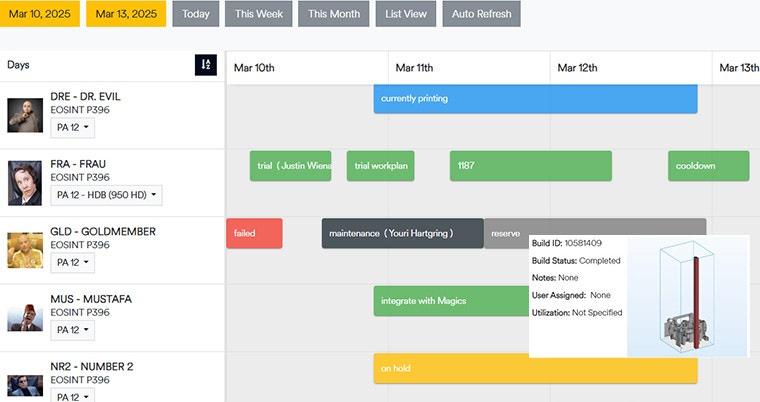The image size is (760, 402).
Task: Open the 3D build preview image
Action: (x=687, y=296)
